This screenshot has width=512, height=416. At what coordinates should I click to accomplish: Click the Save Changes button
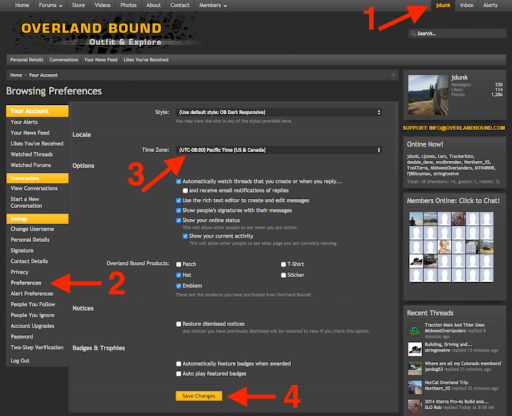[x=199, y=396]
